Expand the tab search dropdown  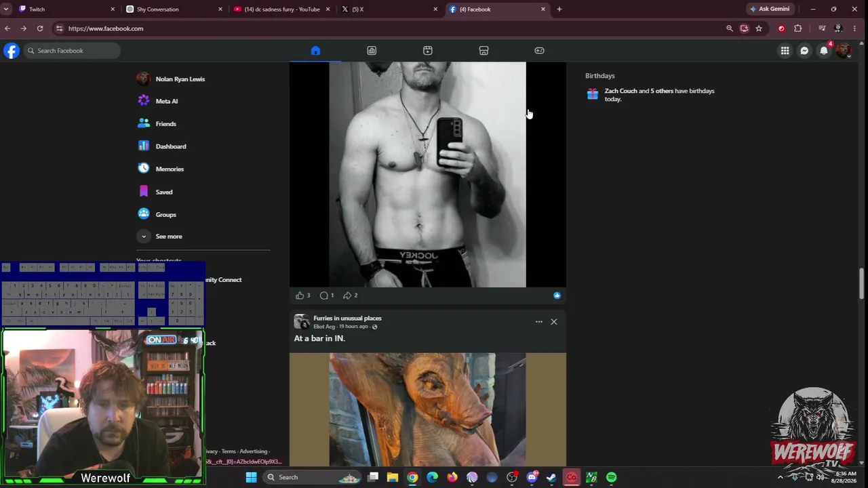6,9
